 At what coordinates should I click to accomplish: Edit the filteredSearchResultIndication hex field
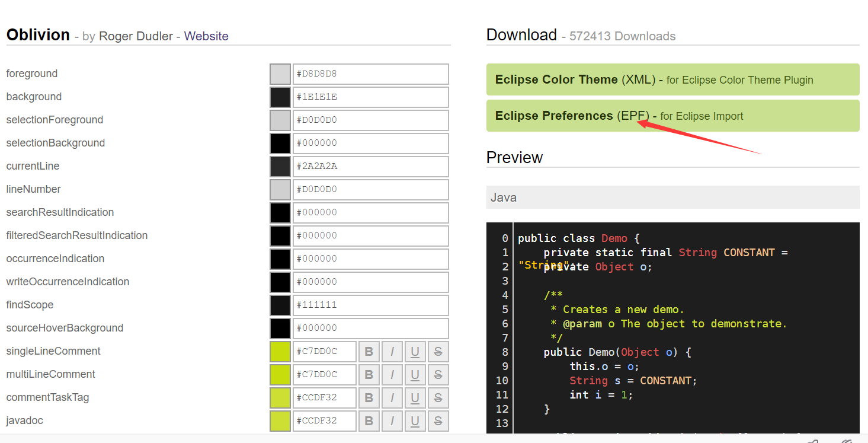click(371, 236)
